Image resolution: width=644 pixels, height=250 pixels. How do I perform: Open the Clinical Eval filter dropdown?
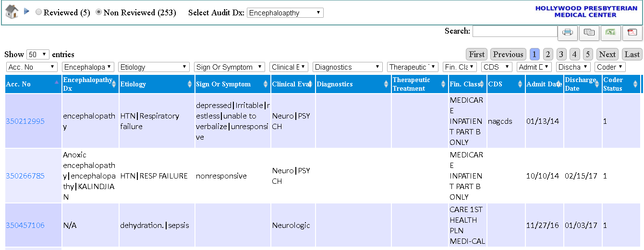(289, 67)
